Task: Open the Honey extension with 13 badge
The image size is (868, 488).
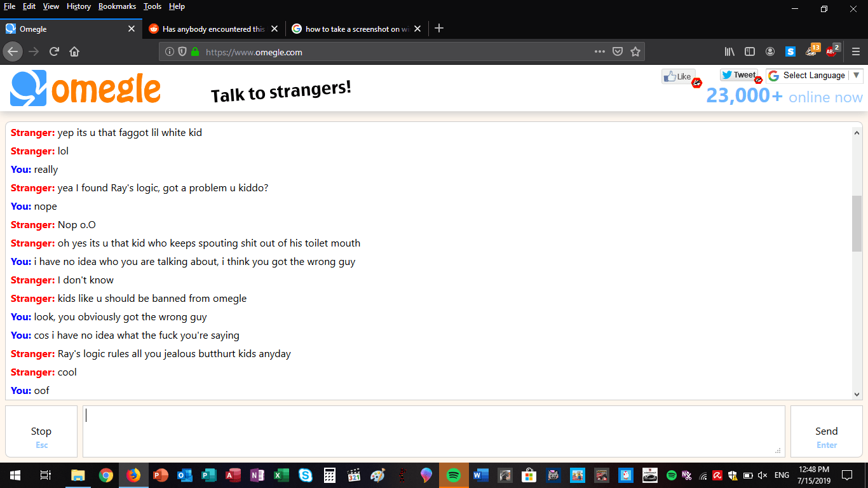Action: click(x=811, y=51)
